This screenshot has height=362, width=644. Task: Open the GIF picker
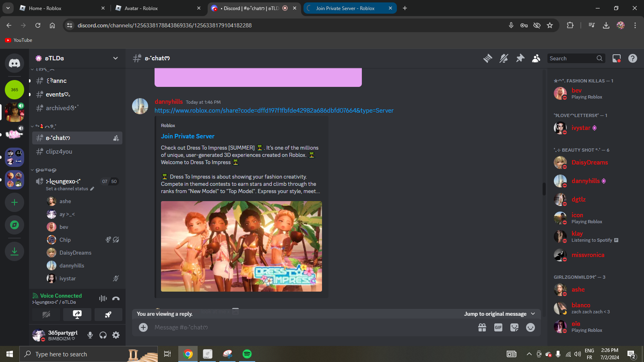pyautogui.click(x=498, y=327)
